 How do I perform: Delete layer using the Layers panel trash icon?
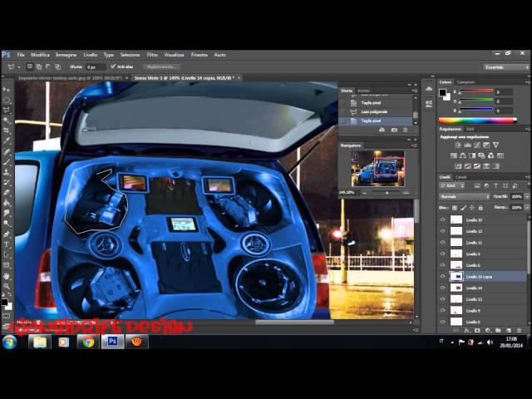[519, 330]
